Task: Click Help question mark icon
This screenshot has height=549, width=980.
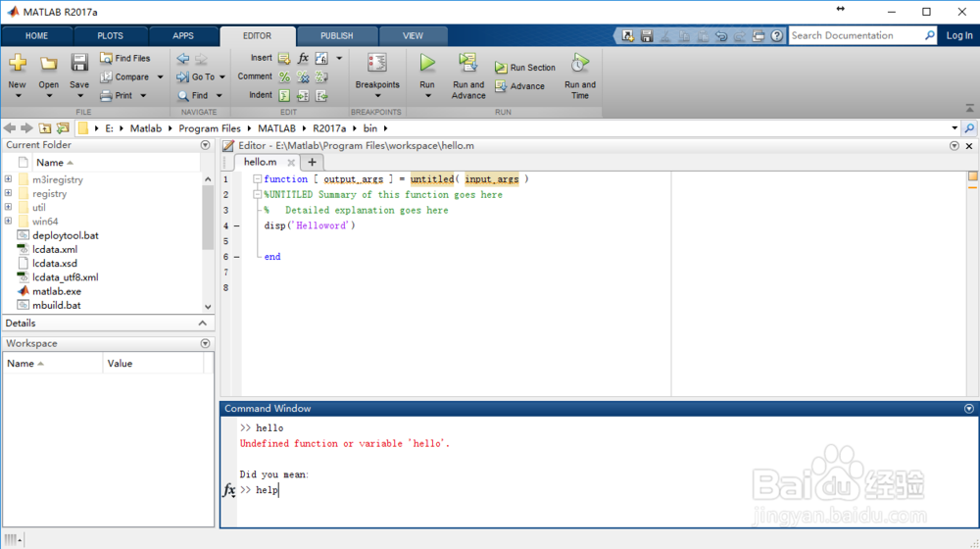Action: tap(777, 35)
